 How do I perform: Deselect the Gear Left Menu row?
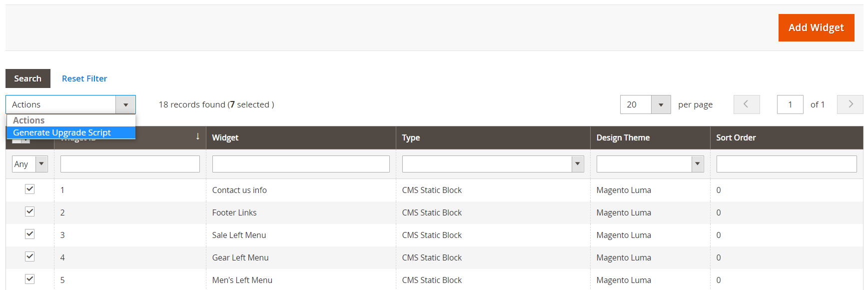click(30, 256)
